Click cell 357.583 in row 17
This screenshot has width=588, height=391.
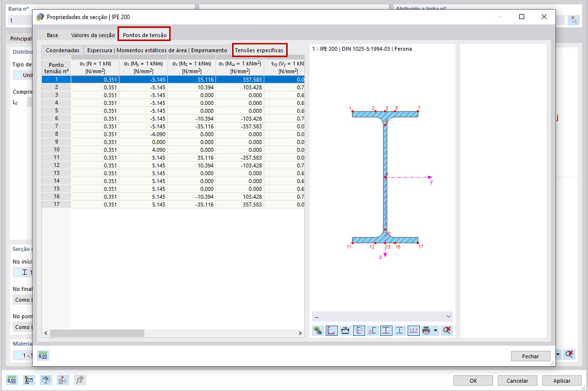pyautogui.click(x=240, y=204)
